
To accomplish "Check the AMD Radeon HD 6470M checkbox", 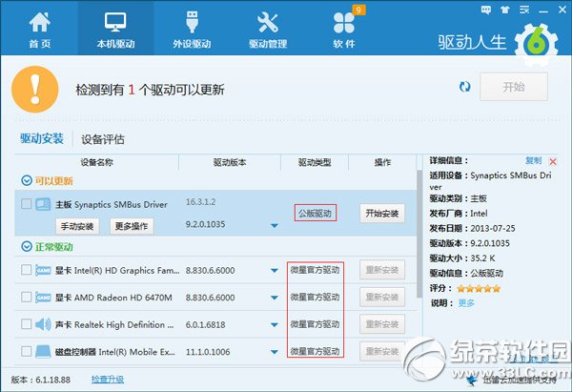I will click(x=26, y=297).
